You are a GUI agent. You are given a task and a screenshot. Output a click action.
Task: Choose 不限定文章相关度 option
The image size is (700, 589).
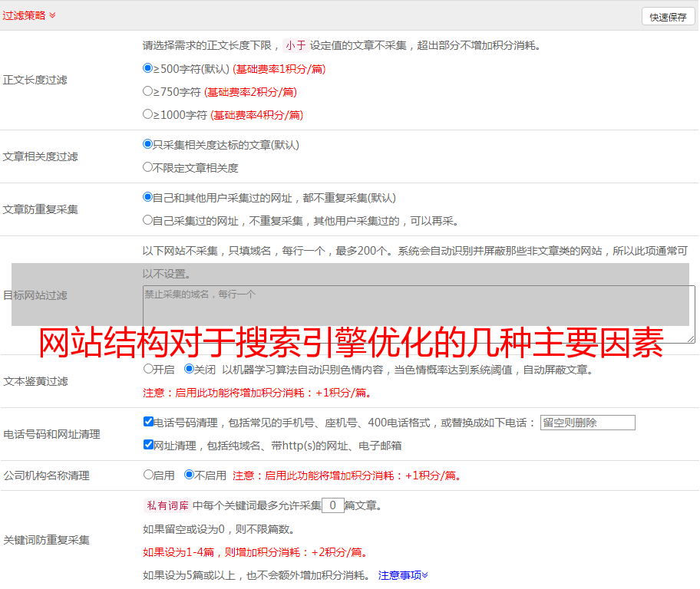point(148,167)
